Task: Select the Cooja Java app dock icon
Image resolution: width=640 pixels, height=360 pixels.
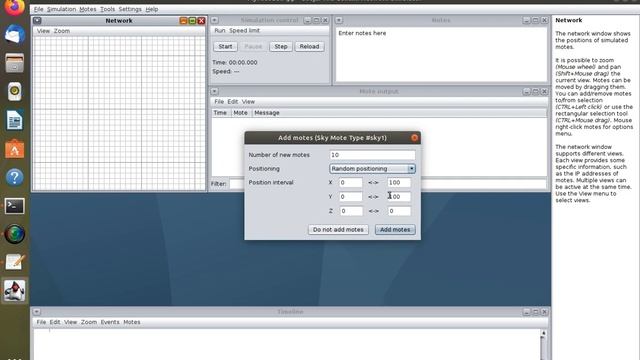Action: click(15, 291)
